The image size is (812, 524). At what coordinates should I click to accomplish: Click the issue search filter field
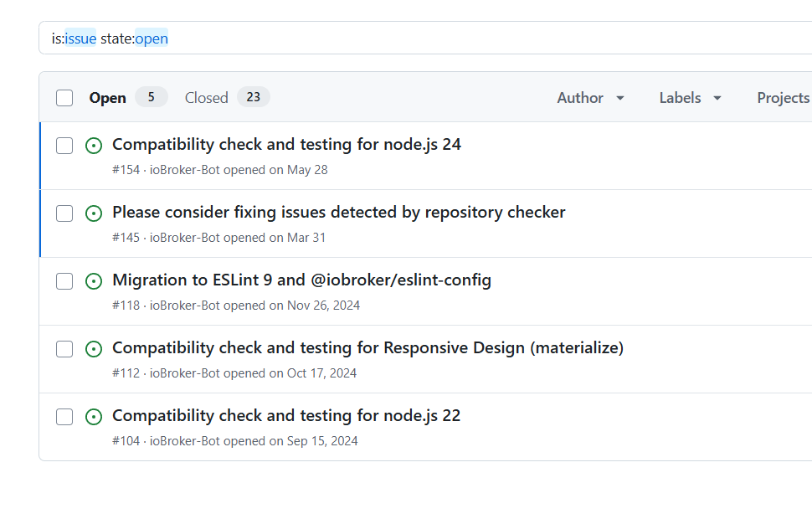click(419, 39)
